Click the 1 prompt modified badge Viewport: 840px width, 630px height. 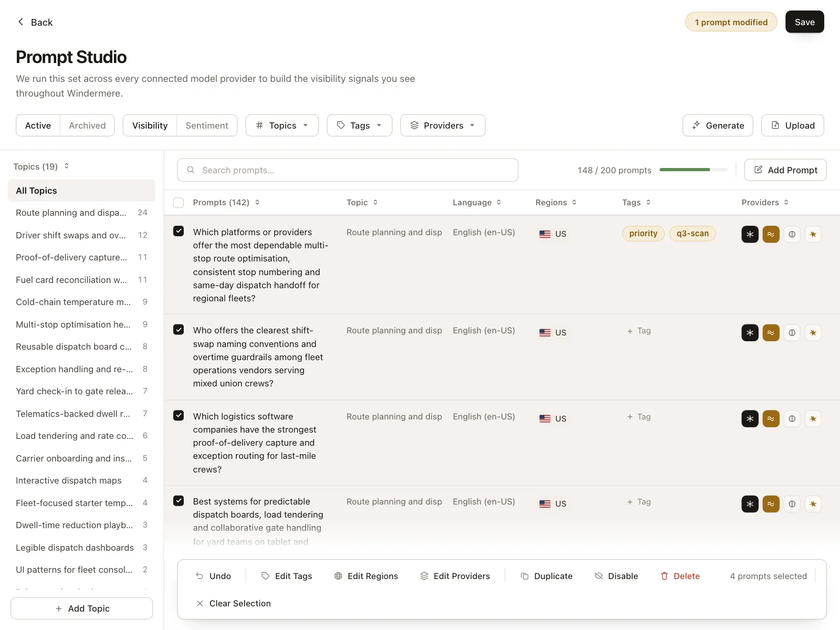pos(731,22)
